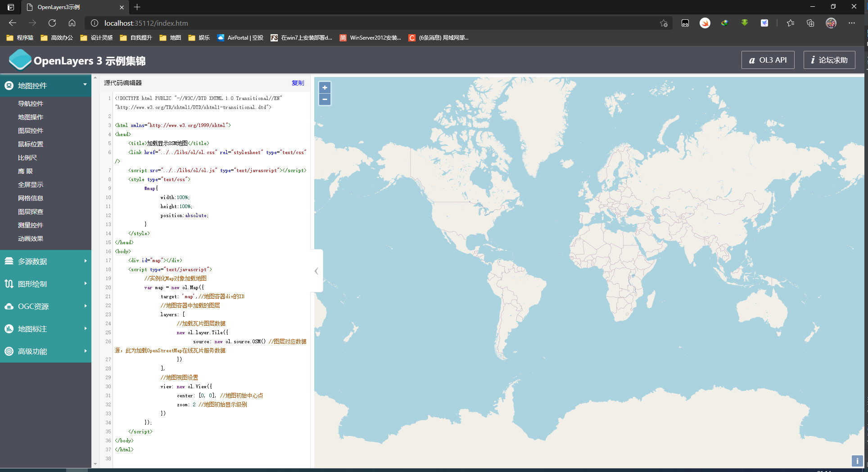The height and width of the screenshot is (472, 868).
Task: Expand the 高级功能 menu section
Action: point(45,351)
